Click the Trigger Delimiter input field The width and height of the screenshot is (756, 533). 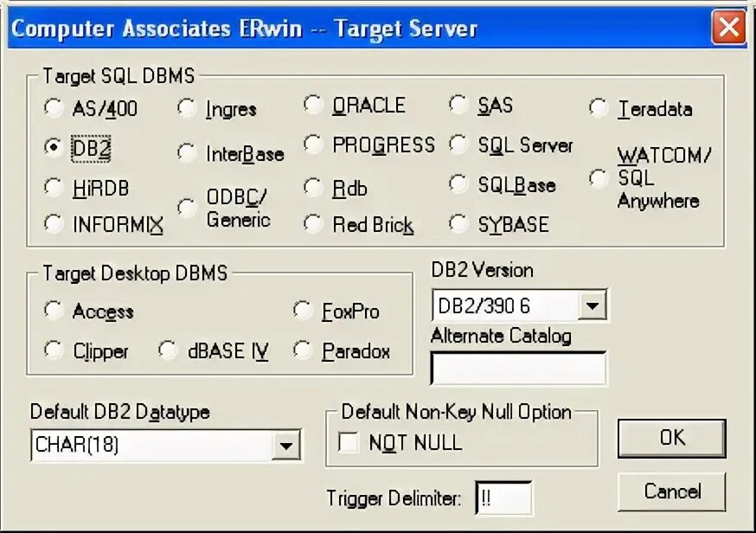[503, 498]
